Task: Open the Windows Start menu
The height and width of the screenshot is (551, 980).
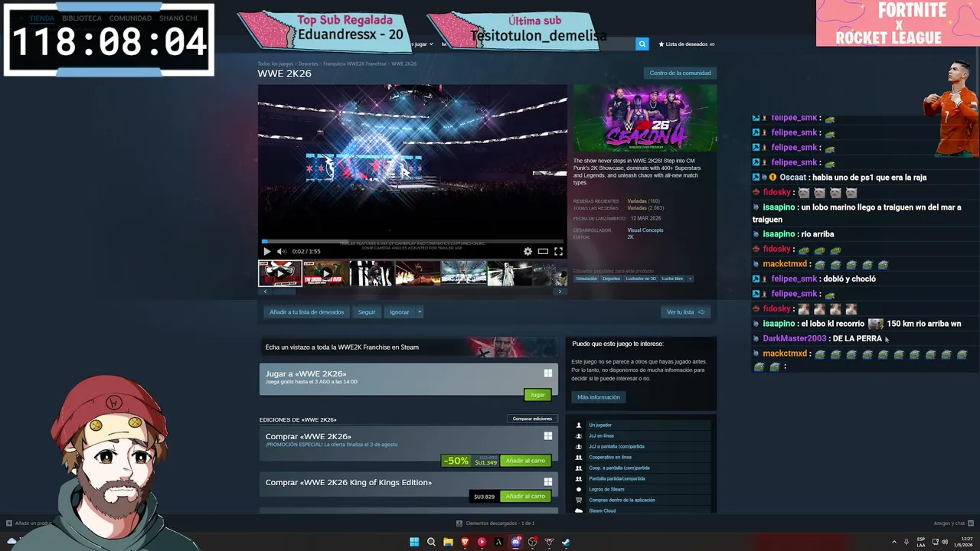Action: pos(414,542)
